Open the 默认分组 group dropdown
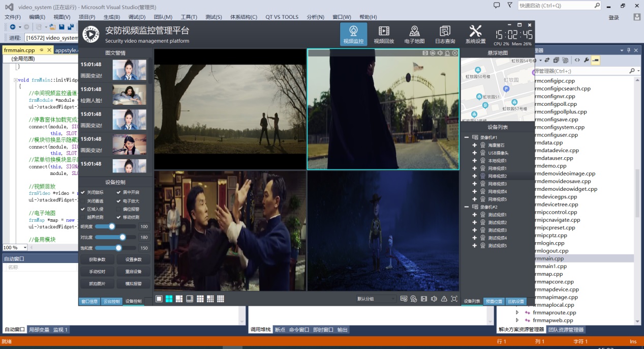 [x=376, y=299]
